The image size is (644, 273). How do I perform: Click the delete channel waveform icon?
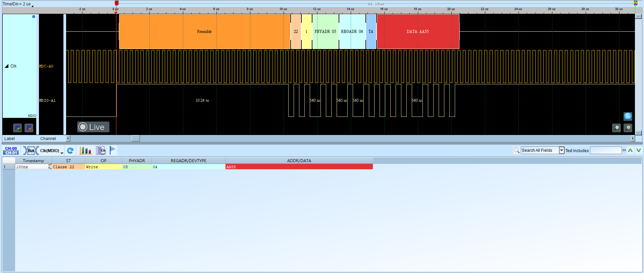29,128
